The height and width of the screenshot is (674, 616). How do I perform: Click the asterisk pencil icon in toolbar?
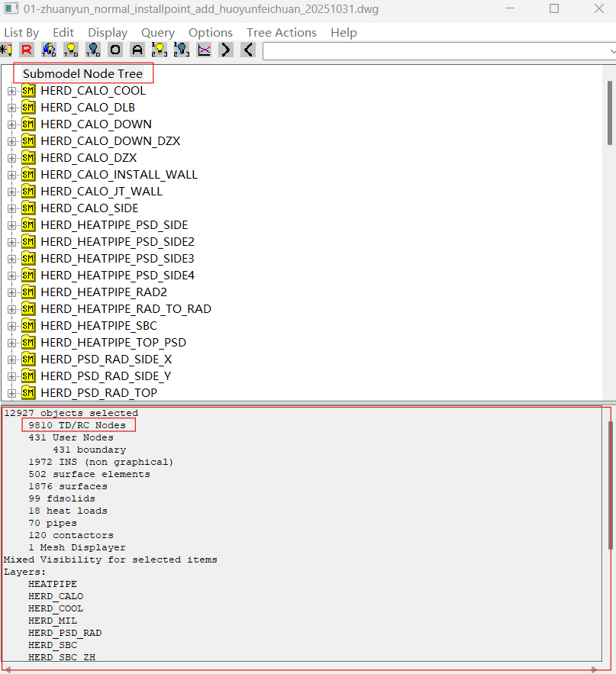tap(6, 50)
